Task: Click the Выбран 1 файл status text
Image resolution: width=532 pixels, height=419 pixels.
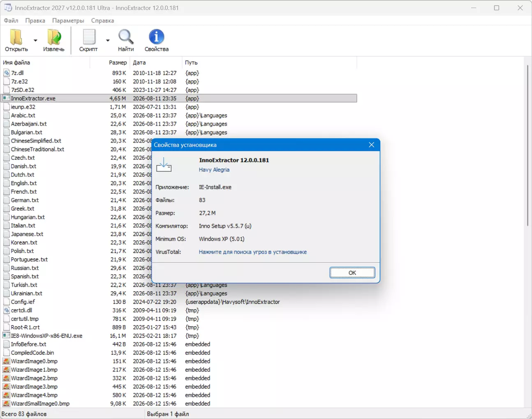Action: [x=168, y=414]
